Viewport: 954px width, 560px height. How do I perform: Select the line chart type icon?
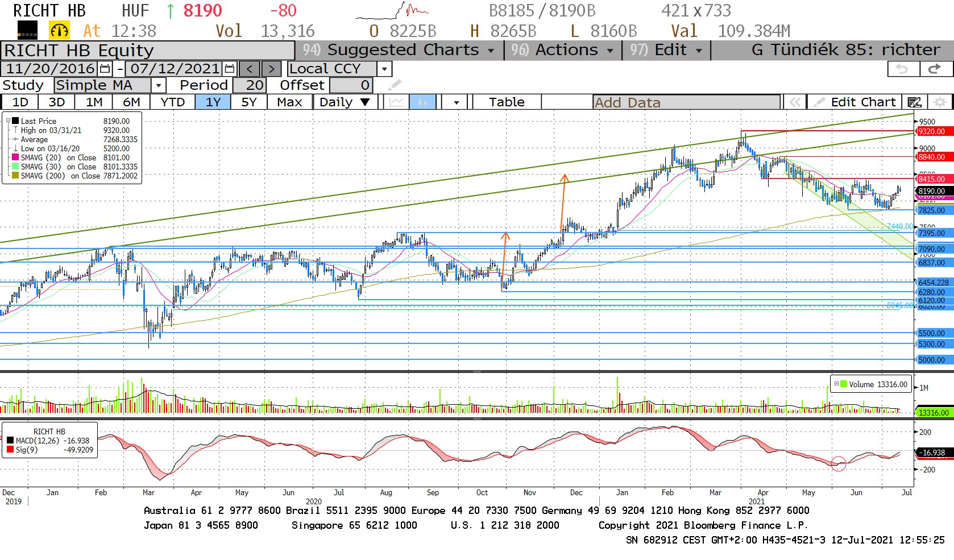[397, 102]
